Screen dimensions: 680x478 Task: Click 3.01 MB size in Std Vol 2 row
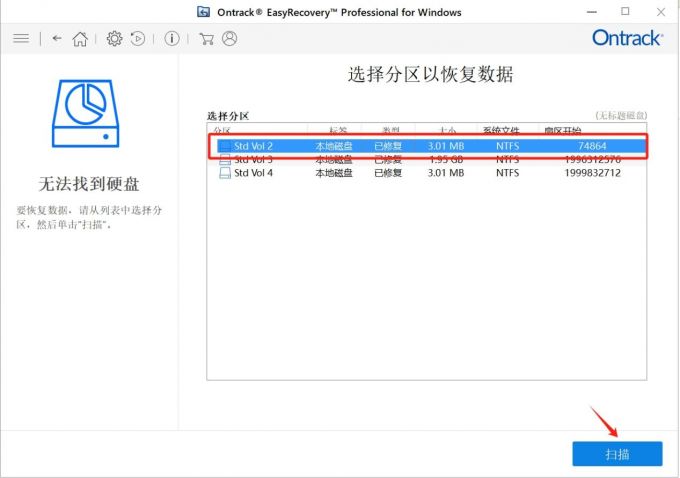coord(446,146)
